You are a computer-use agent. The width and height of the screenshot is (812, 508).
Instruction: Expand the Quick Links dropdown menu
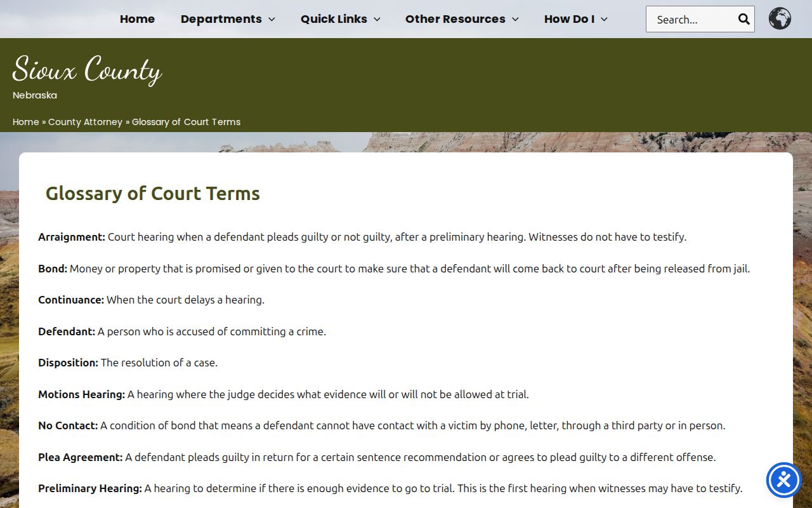pos(341,19)
